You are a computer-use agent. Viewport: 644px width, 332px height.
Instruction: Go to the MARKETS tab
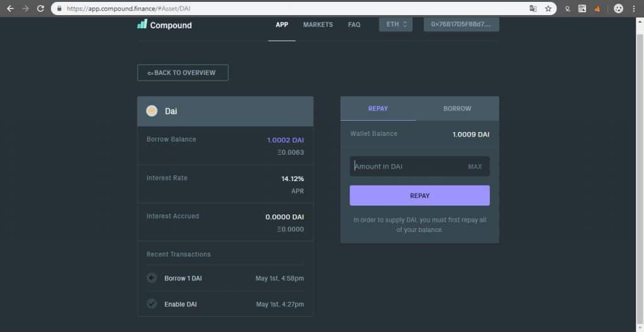(x=318, y=25)
